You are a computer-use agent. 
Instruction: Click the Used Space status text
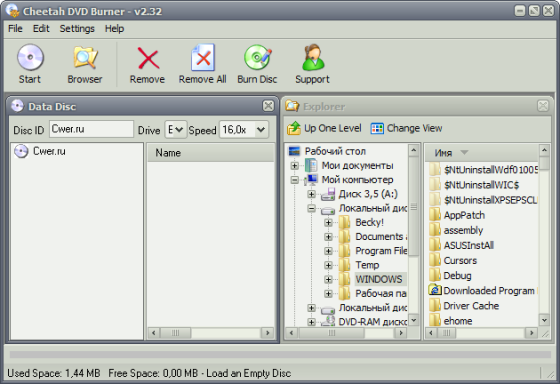[54, 373]
